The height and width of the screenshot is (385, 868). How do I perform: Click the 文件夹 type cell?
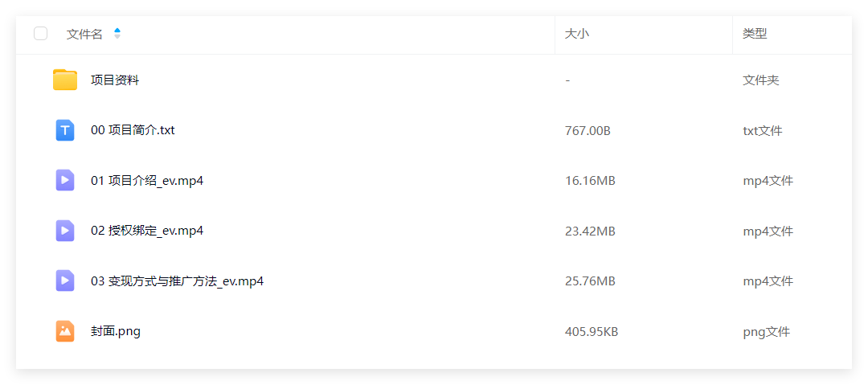[x=760, y=80]
